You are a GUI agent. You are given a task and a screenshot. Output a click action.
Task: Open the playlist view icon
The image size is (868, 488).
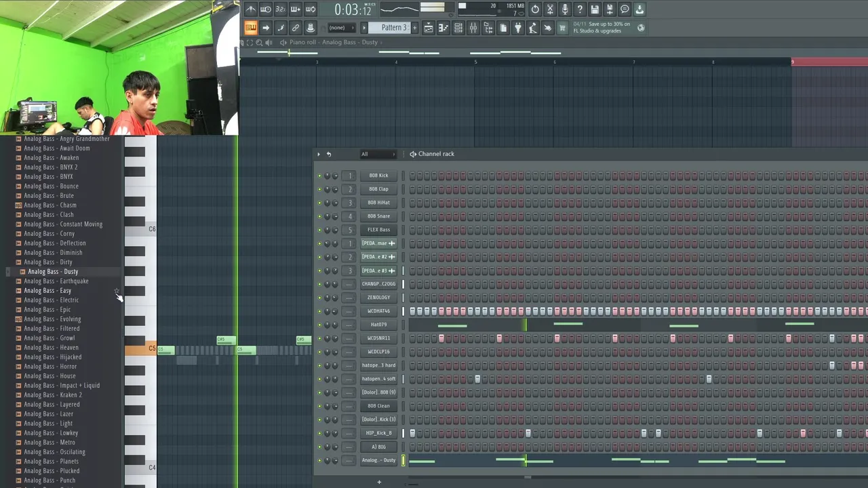click(429, 28)
